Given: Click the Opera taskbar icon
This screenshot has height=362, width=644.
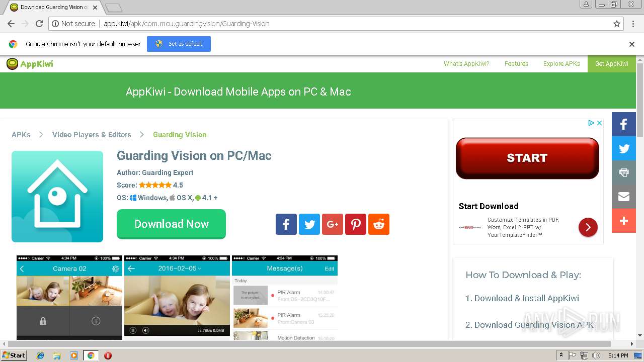Looking at the screenshot, I should pos(108,355).
